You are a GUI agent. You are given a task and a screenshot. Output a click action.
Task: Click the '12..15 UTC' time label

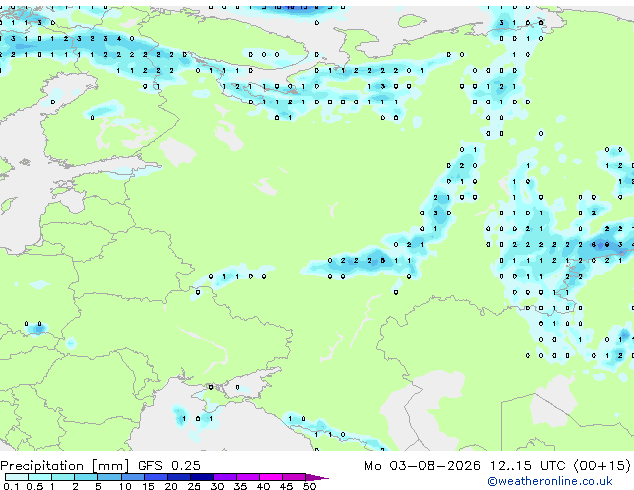[x=527, y=466]
